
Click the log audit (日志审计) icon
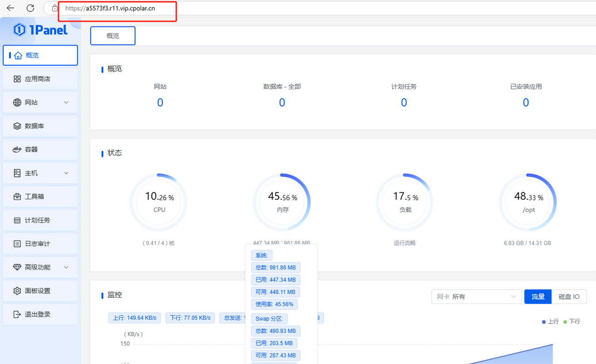click(x=17, y=244)
